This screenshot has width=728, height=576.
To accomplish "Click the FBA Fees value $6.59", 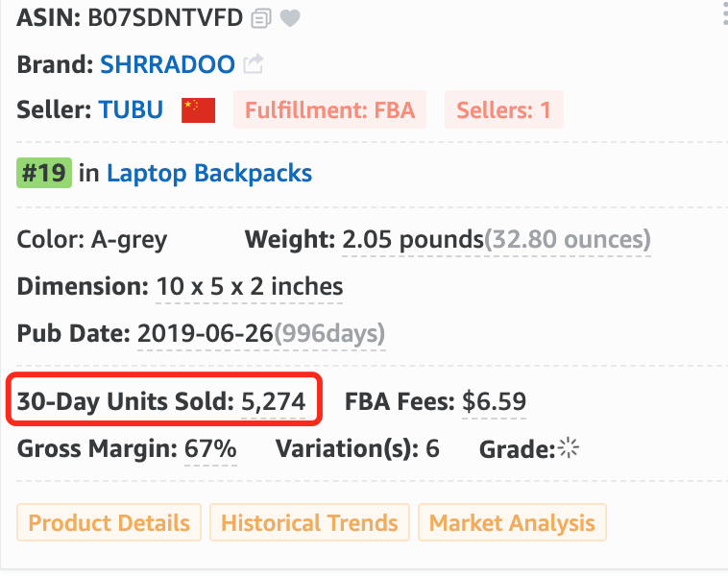I will 494,401.
